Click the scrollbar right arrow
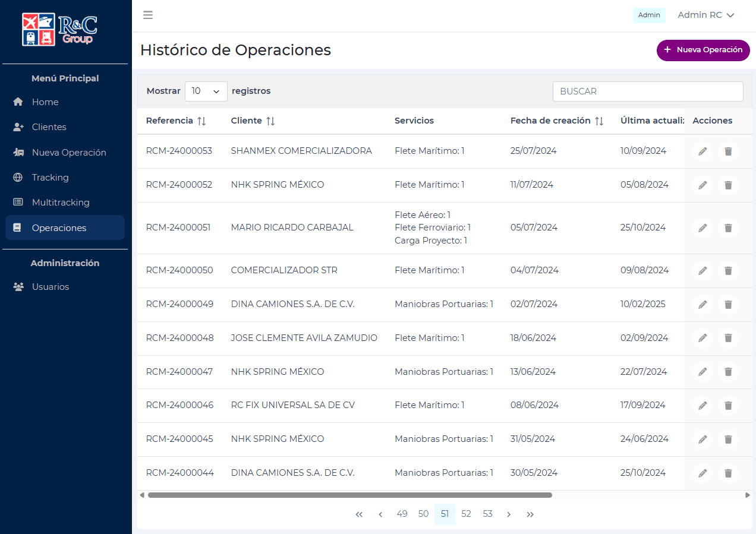Screen dimensions: 756x534 [748, 495]
